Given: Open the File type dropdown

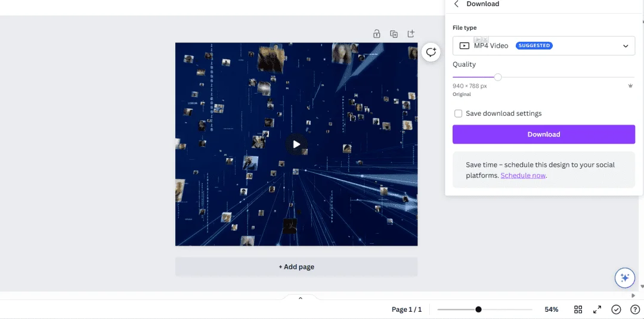Looking at the screenshot, I should coord(544,46).
